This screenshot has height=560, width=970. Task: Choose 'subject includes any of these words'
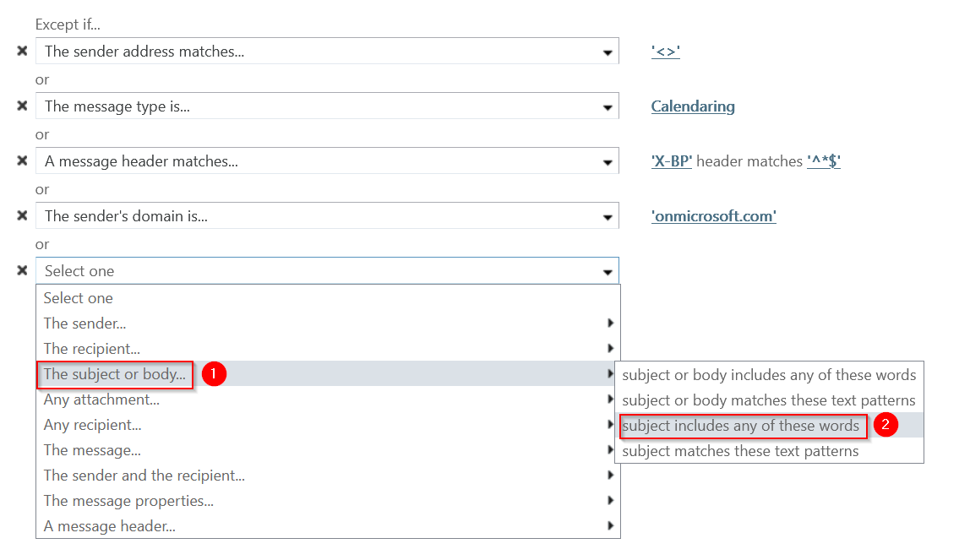click(740, 426)
